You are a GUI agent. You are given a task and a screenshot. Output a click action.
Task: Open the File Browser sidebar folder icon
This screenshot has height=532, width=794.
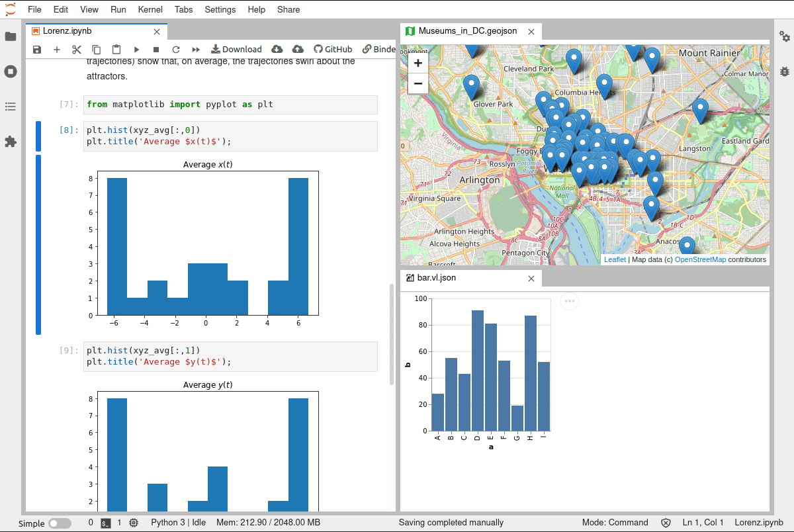pyautogui.click(x=11, y=36)
